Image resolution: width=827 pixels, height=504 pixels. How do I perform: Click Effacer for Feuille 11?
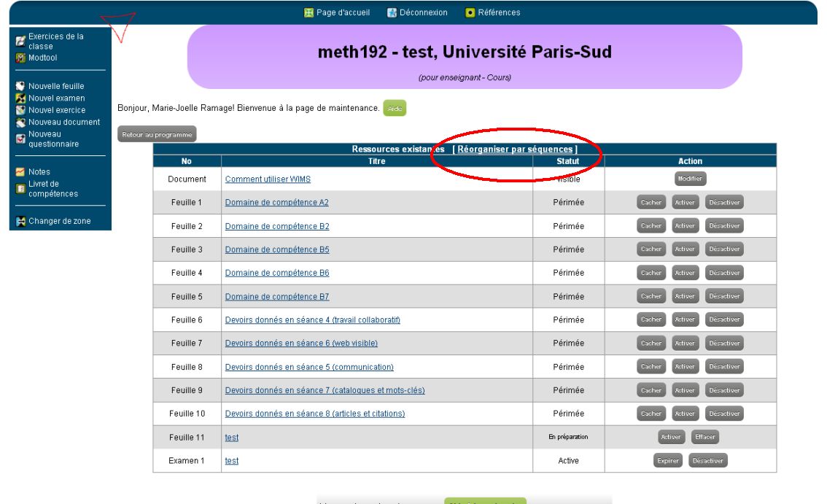click(705, 437)
